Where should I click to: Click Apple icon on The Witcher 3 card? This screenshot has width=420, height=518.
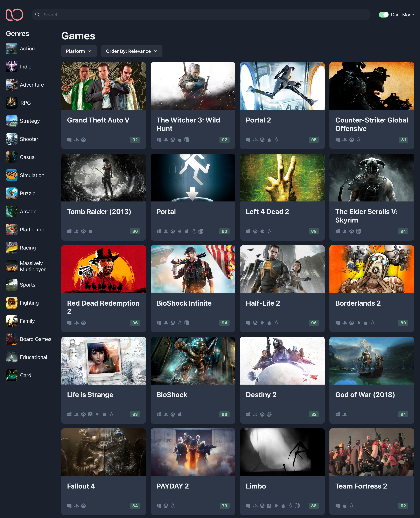180,140
